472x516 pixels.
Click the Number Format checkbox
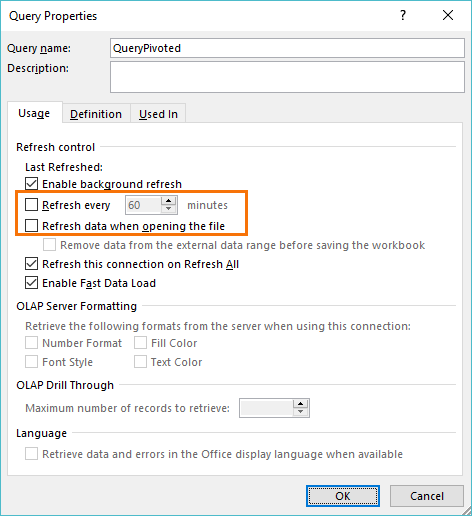(x=31, y=343)
